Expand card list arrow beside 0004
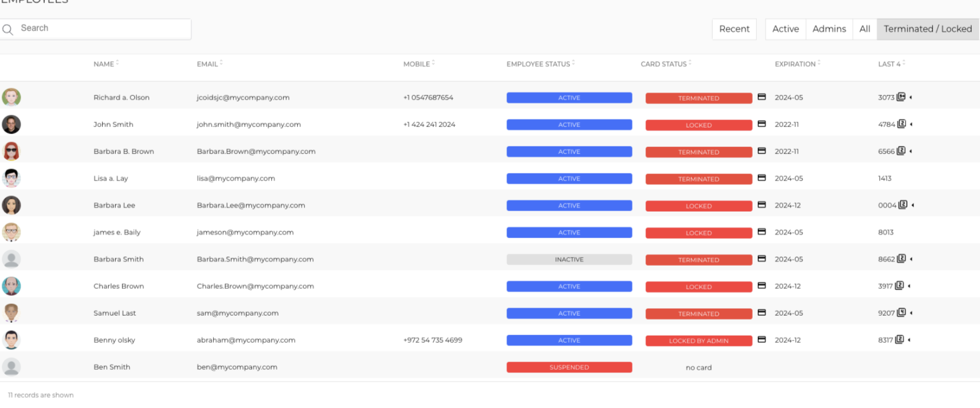980x408 pixels. tap(912, 205)
